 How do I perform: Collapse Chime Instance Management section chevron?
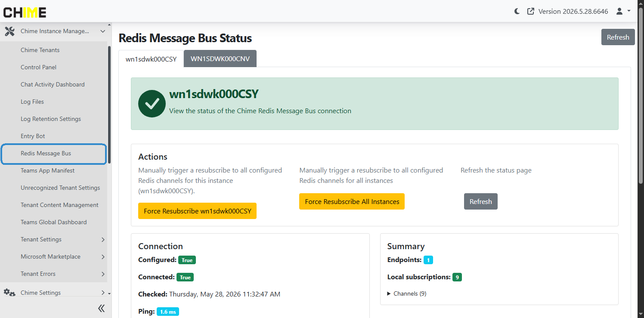[103, 31]
